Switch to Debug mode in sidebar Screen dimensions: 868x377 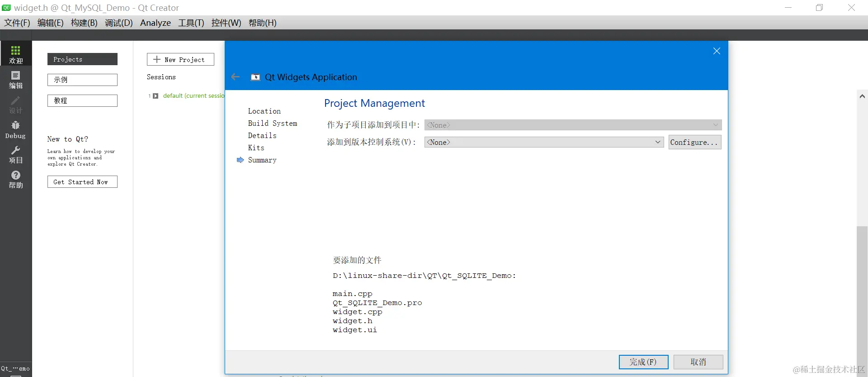[16, 129]
